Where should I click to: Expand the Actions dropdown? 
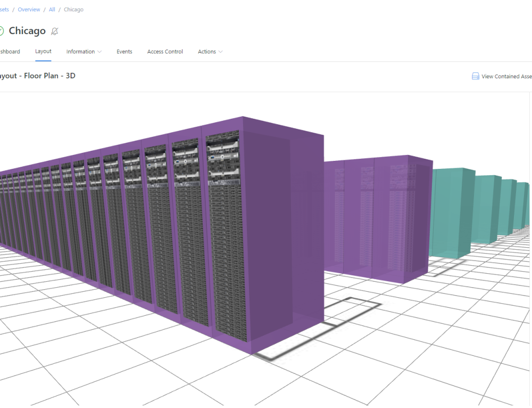210,52
